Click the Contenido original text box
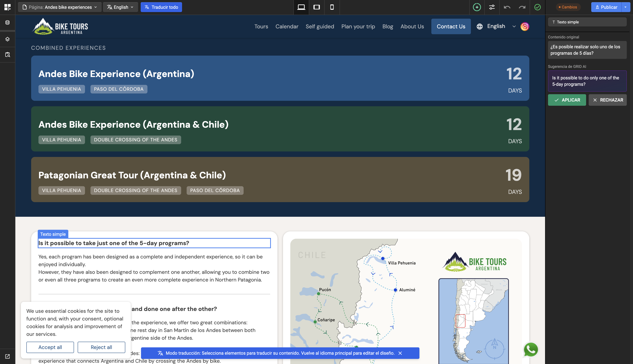This screenshot has width=633, height=364. coord(587,50)
